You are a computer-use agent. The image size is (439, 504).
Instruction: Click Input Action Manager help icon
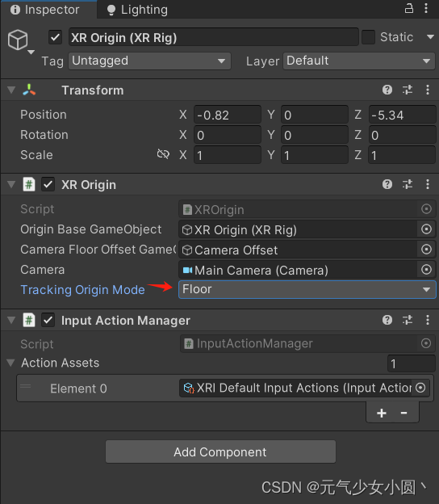387,320
